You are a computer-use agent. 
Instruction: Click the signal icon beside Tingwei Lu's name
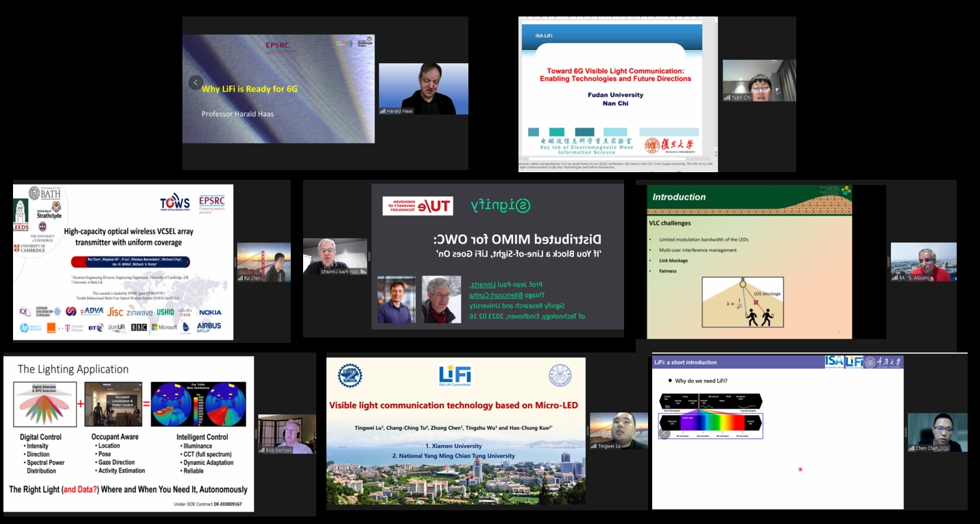pyautogui.click(x=594, y=446)
